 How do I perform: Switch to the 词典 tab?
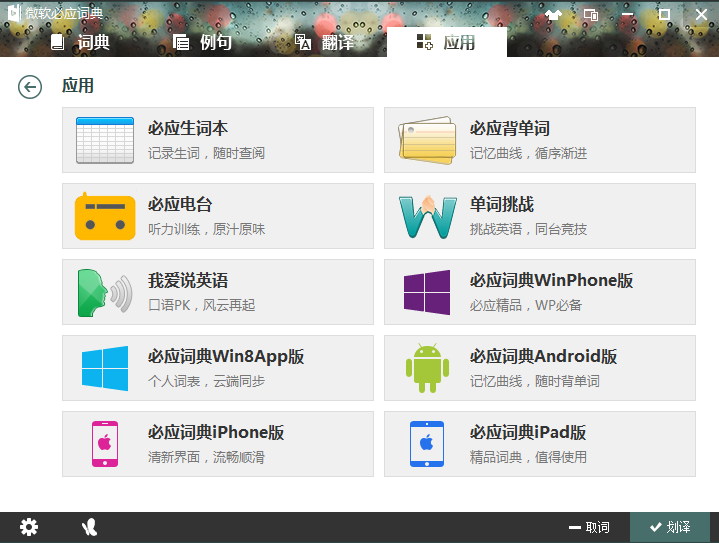point(80,42)
